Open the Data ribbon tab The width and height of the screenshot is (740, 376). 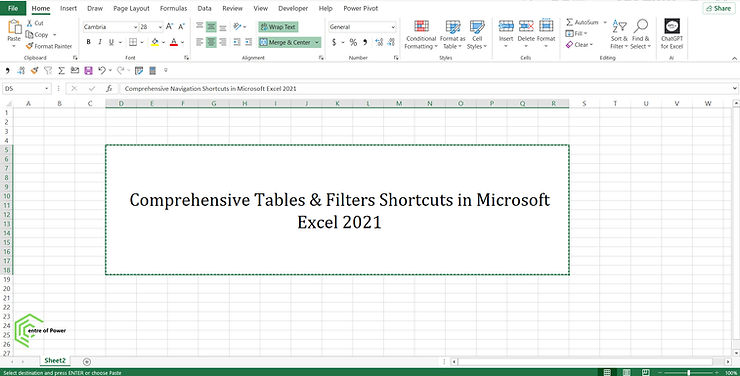[x=204, y=8]
